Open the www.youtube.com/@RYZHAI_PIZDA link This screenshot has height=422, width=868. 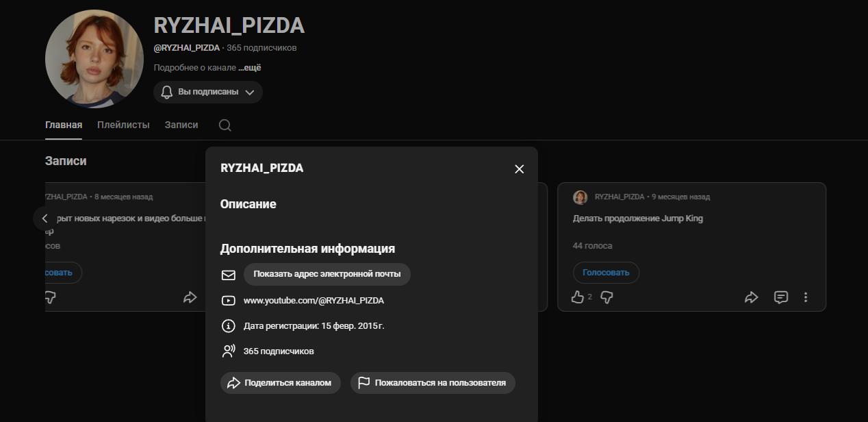point(314,301)
